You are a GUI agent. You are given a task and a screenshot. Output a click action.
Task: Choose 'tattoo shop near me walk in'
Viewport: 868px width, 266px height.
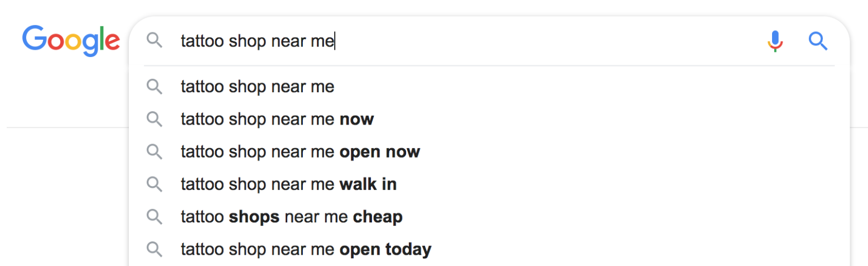click(x=489, y=184)
